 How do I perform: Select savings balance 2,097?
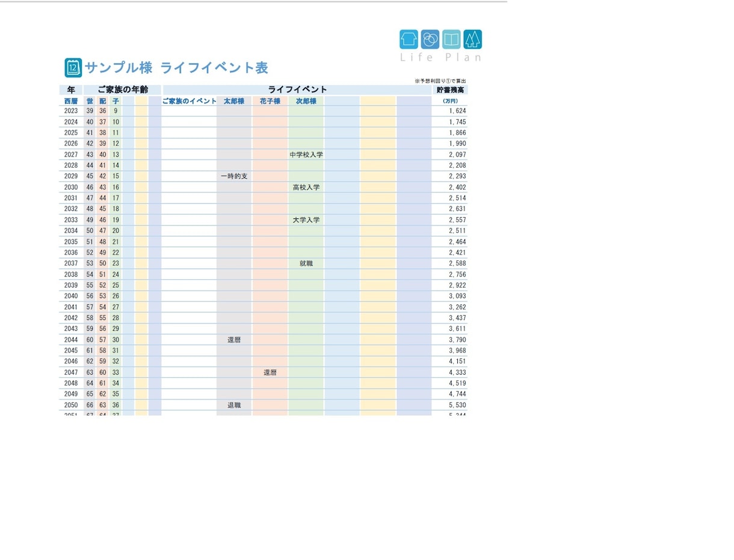pos(457,155)
